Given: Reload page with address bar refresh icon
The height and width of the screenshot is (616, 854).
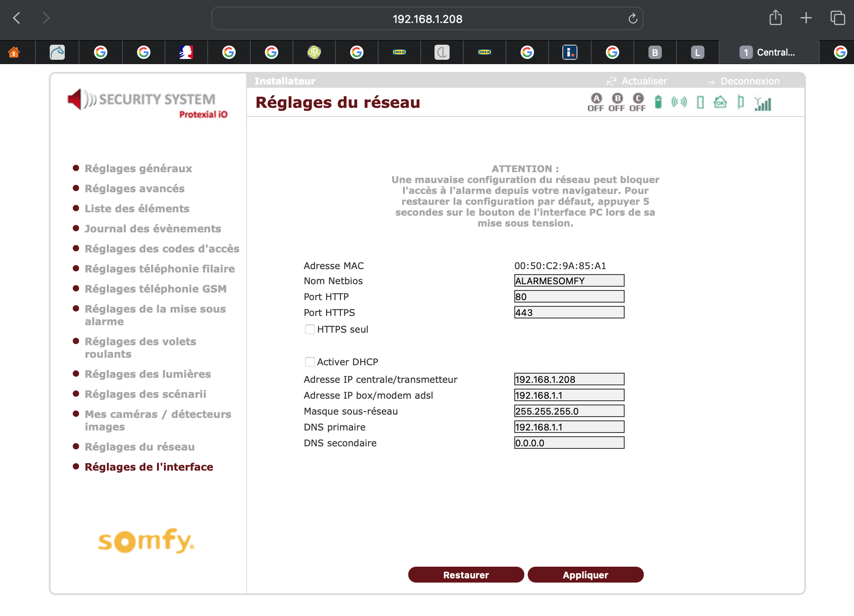Looking at the screenshot, I should [633, 18].
